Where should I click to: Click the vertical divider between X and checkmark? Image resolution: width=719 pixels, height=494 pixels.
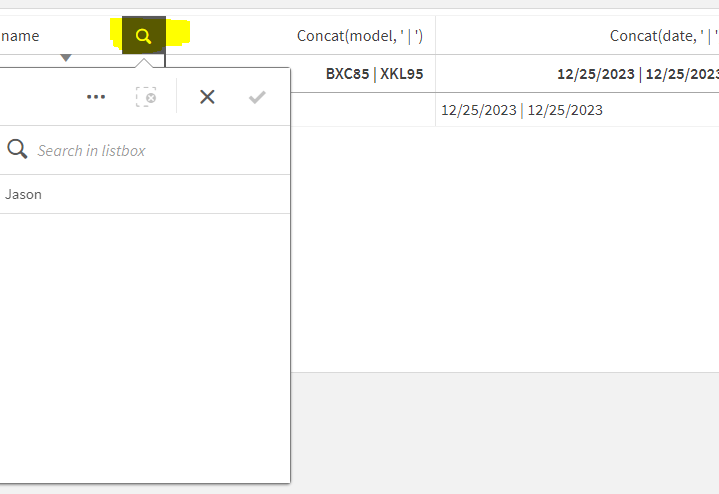[176, 97]
